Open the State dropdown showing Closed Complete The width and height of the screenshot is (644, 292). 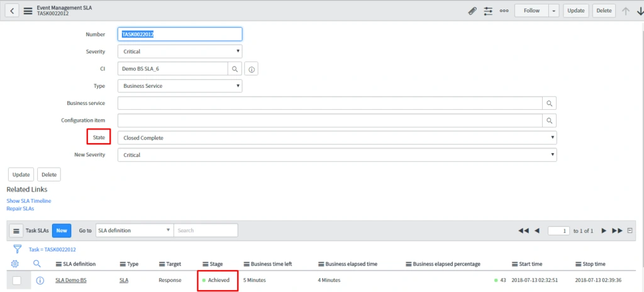click(x=336, y=138)
